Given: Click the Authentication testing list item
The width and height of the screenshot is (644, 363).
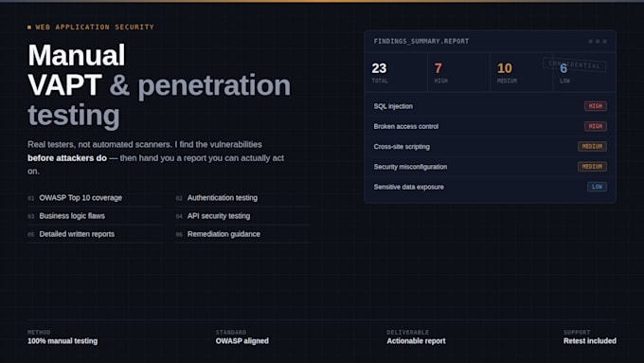Looking at the screenshot, I should pyautogui.click(x=242, y=198).
